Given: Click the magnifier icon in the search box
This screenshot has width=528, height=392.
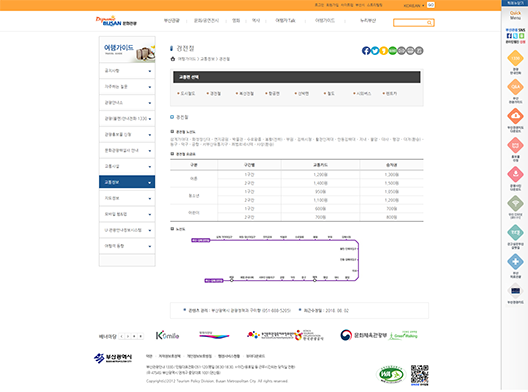Looking at the screenshot, I should point(429,23).
